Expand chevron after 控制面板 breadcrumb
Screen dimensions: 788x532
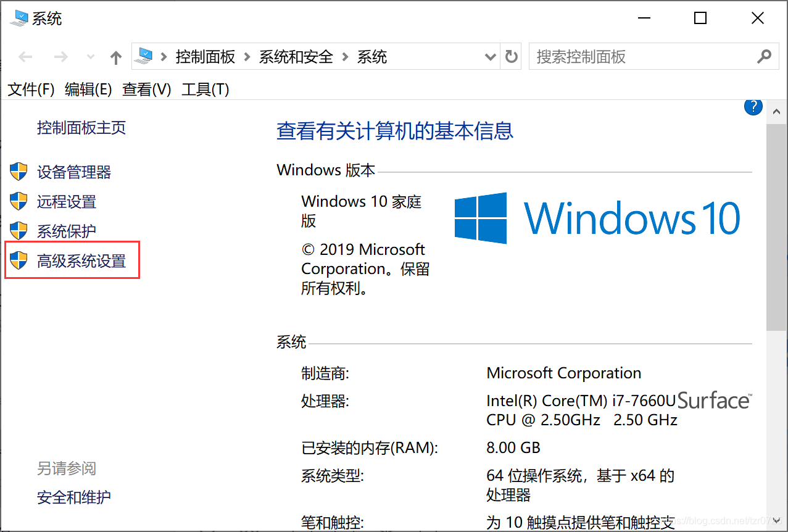click(247, 57)
